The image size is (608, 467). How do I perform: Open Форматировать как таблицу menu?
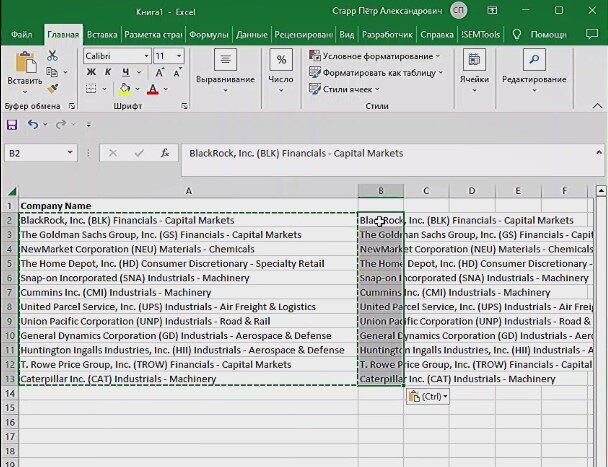(x=376, y=73)
